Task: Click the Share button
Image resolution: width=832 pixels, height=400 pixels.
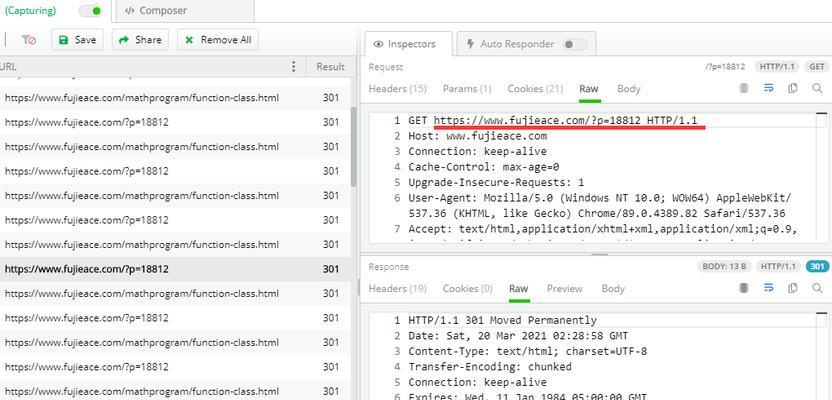Action: coord(139,40)
